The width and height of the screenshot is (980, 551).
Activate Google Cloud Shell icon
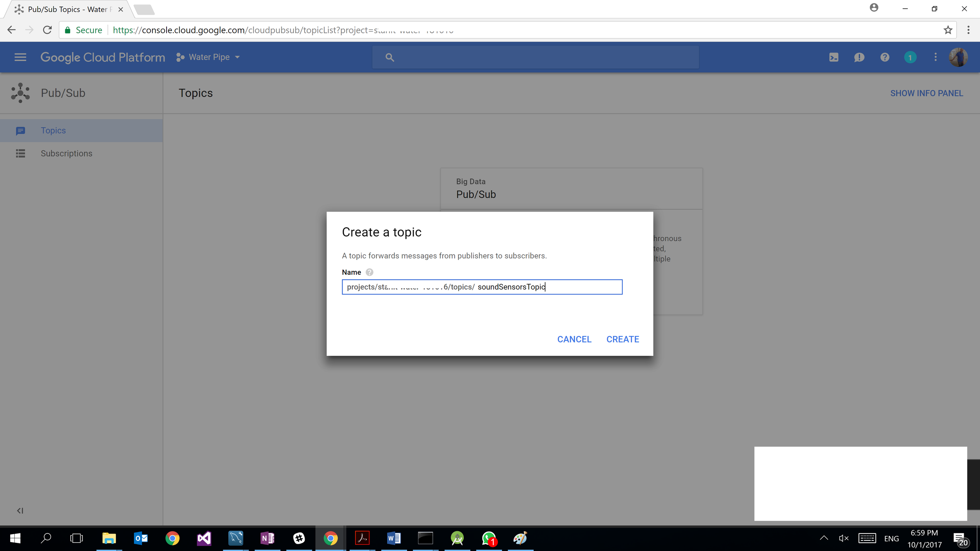(x=833, y=58)
